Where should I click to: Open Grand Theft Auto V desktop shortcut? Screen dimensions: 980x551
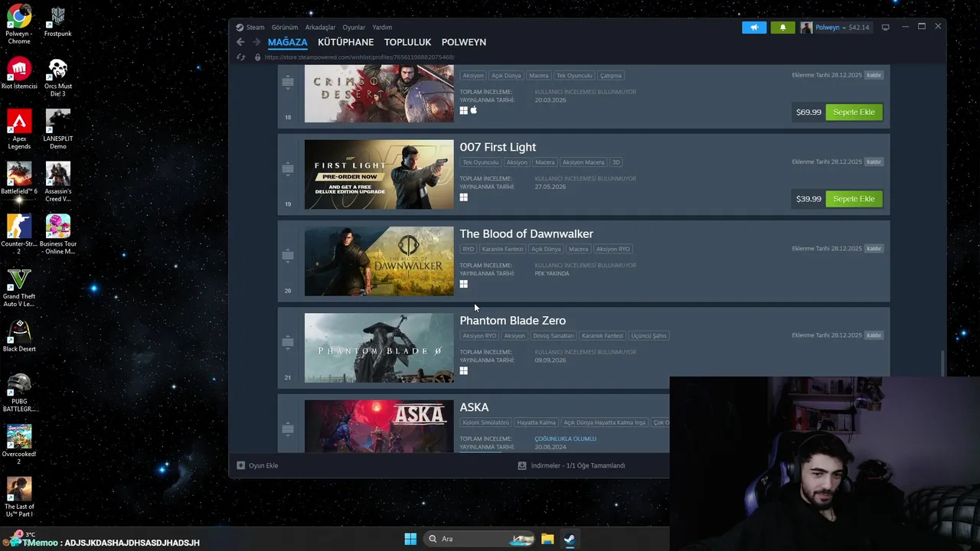pyautogui.click(x=19, y=288)
